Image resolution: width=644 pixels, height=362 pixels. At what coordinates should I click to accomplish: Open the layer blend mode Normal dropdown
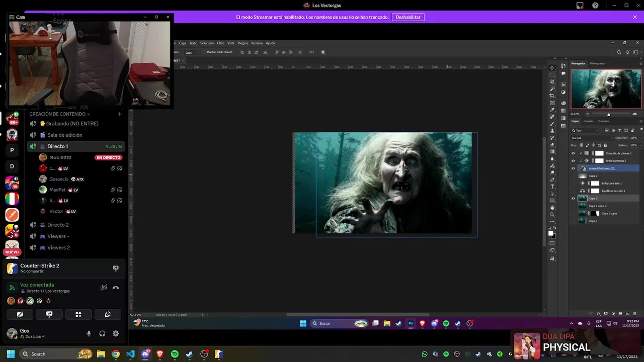coord(592,138)
